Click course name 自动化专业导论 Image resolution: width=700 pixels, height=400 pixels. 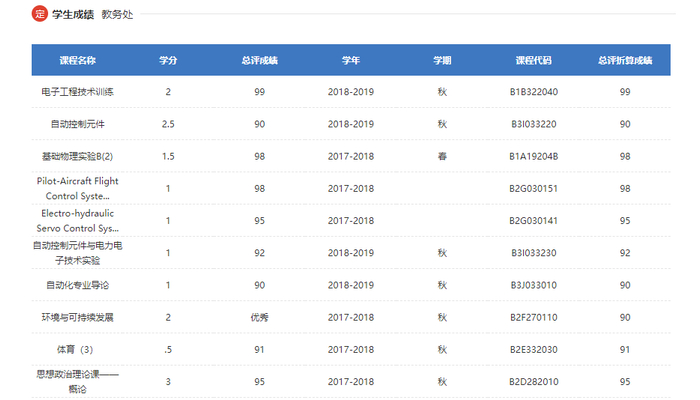(78, 285)
